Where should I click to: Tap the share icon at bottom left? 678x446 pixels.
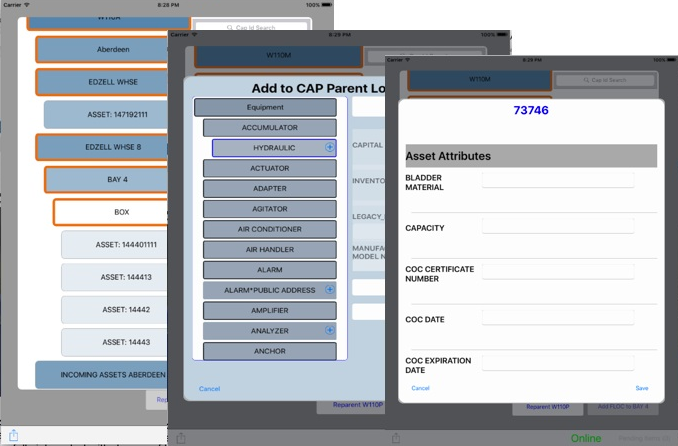point(14,435)
